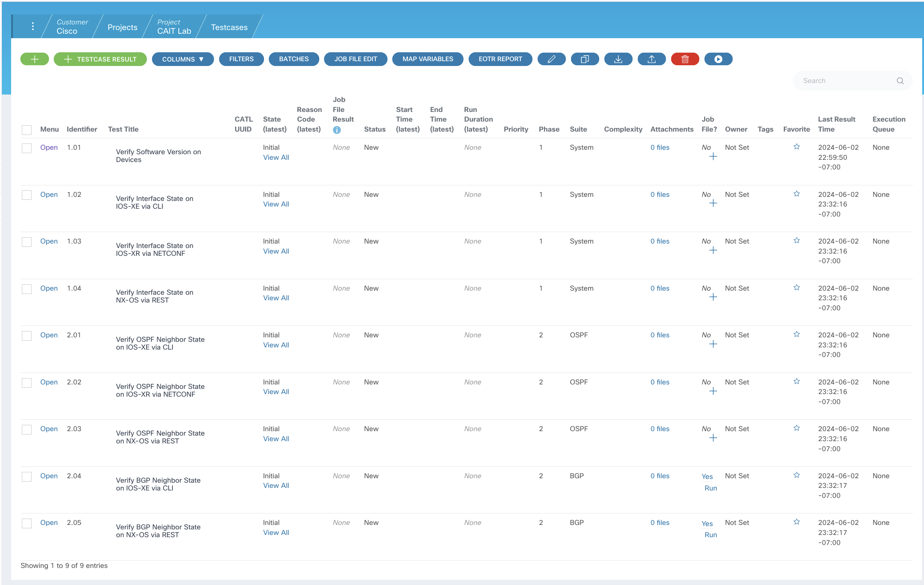Check the box for testcase 1.03
This screenshot has width=924, height=585.
[x=26, y=242]
